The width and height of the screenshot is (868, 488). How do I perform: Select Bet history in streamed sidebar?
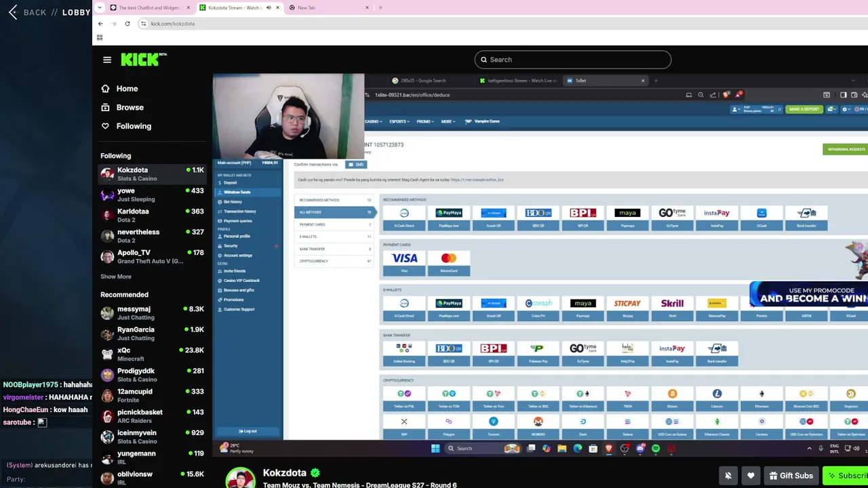(233, 202)
